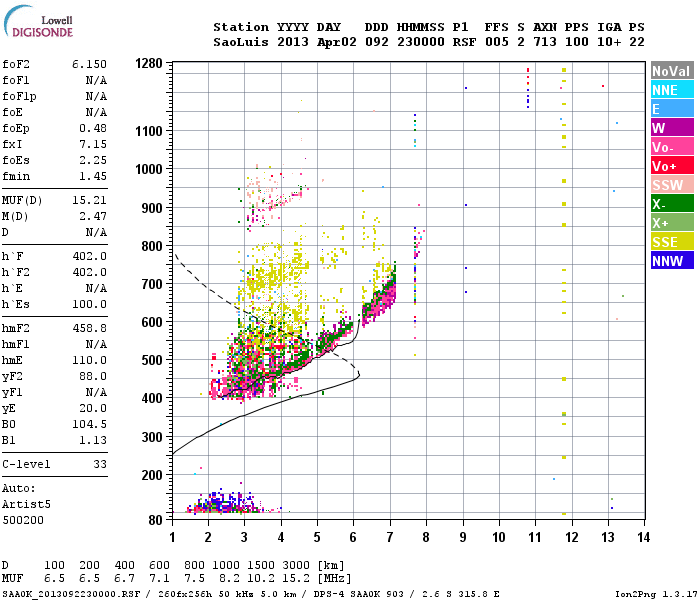Click the foE N/A value
The image size is (700, 600).
coord(96,112)
